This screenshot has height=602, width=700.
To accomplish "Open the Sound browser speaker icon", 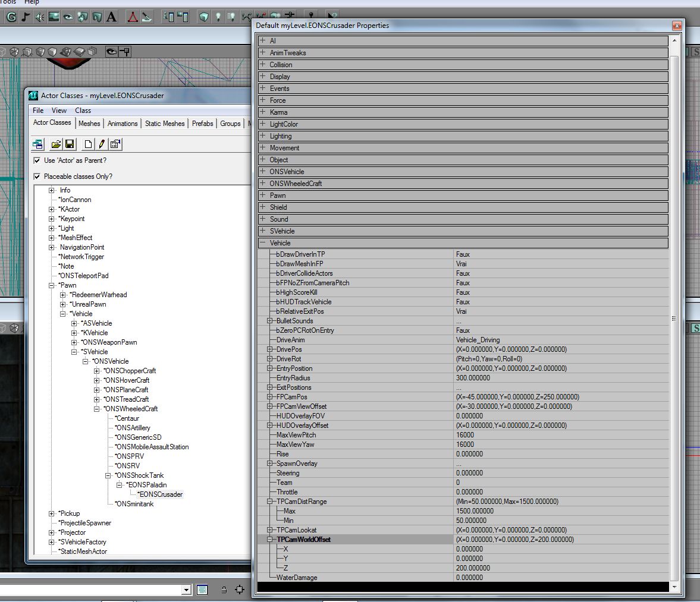I will 39,17.
